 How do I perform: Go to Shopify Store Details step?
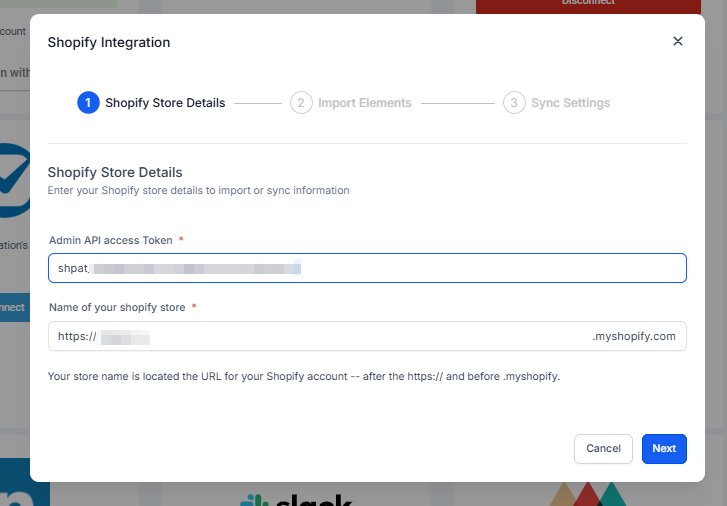165,103
